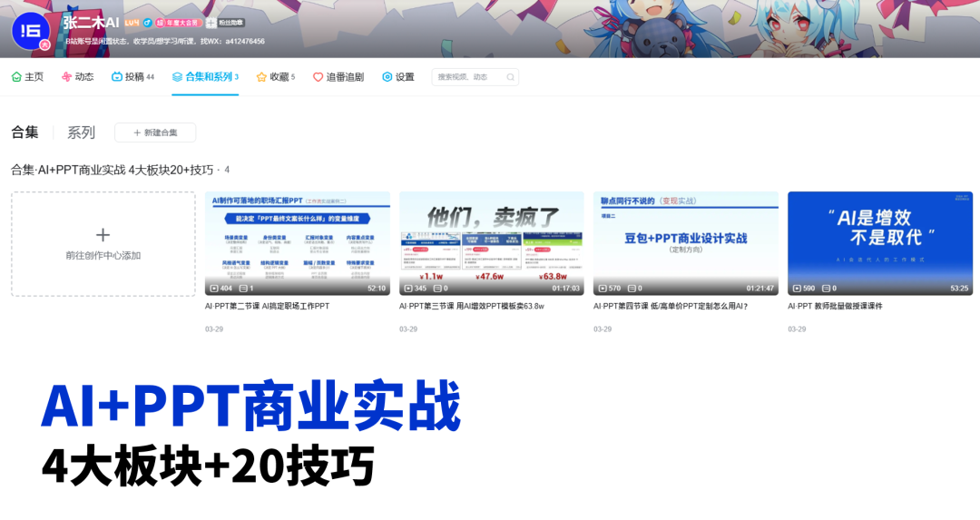Open the 主页 home tab

(27, 77)
